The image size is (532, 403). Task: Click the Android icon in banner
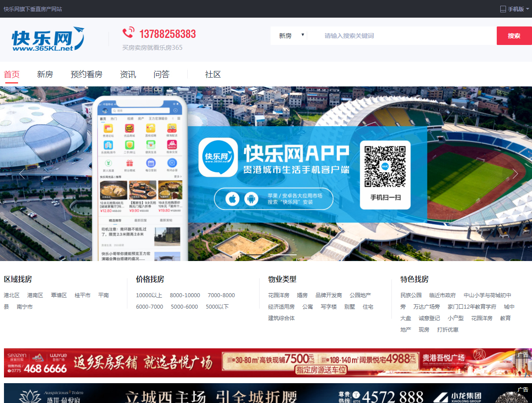coord(252,199)
